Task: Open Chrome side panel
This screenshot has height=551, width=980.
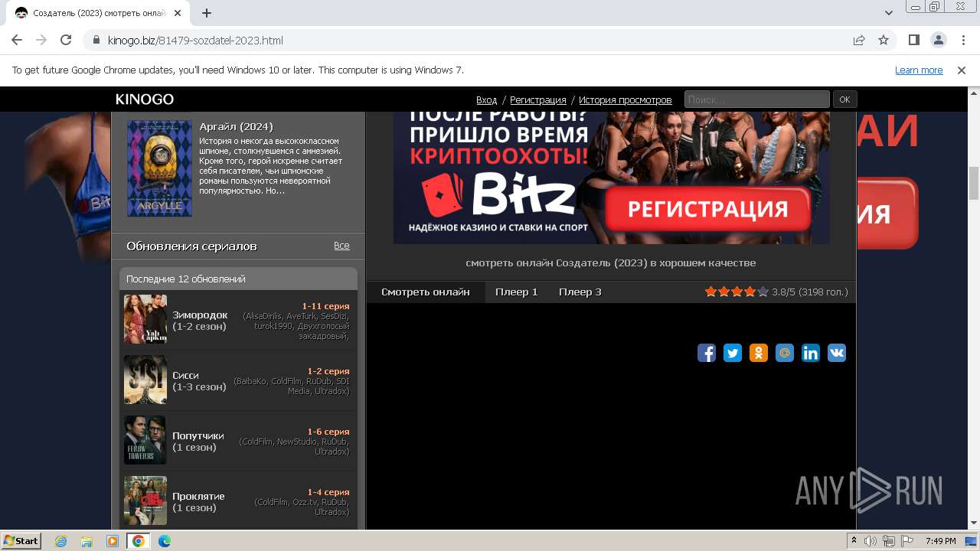Action: (x=913, y=41)
